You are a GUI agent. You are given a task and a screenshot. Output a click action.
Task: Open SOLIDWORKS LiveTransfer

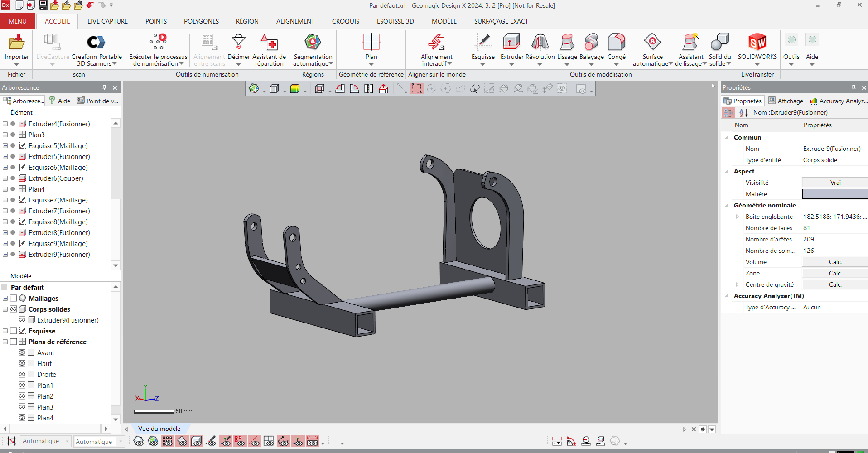[757, 42]
